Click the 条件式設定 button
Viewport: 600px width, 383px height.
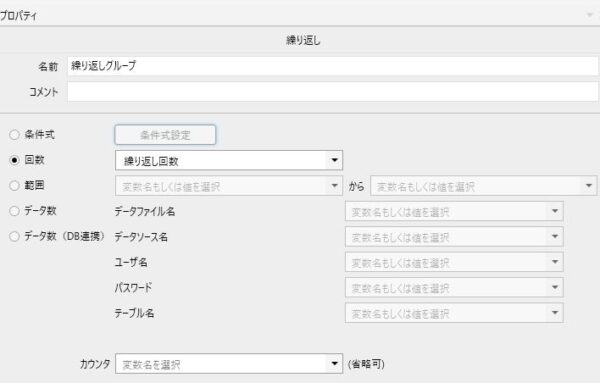165,135
